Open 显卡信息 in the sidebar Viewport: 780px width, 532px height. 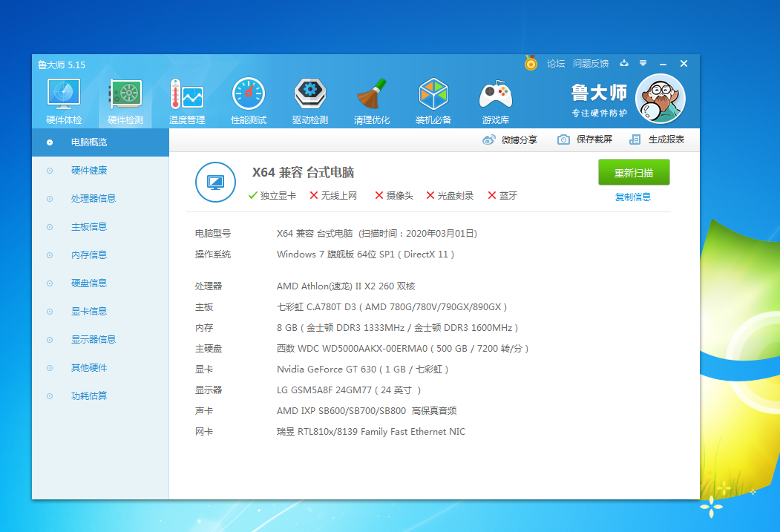click(x=100, y=311)
